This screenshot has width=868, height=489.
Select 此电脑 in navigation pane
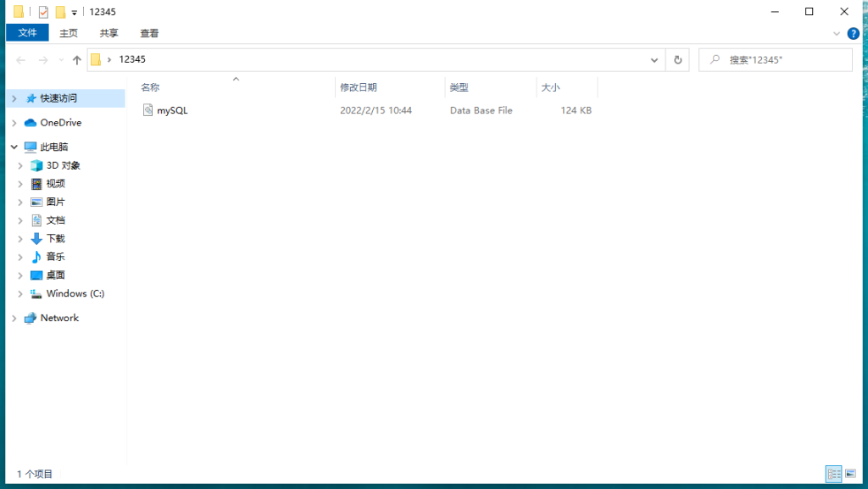pyautogui.click(x=54, y=147)
